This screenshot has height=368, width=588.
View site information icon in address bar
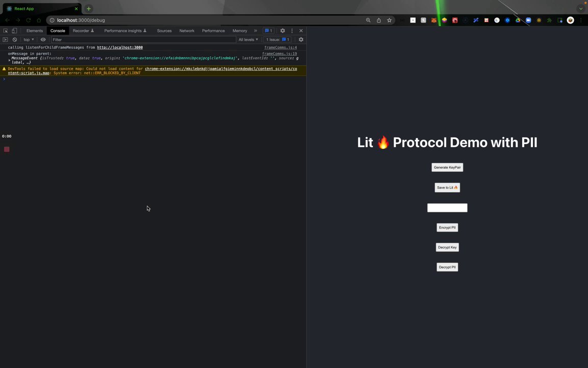click(52, 20)
